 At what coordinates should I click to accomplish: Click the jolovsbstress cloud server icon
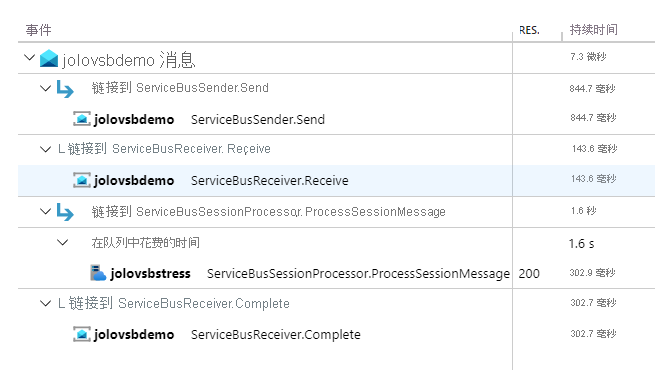click(x=98, y=273)
